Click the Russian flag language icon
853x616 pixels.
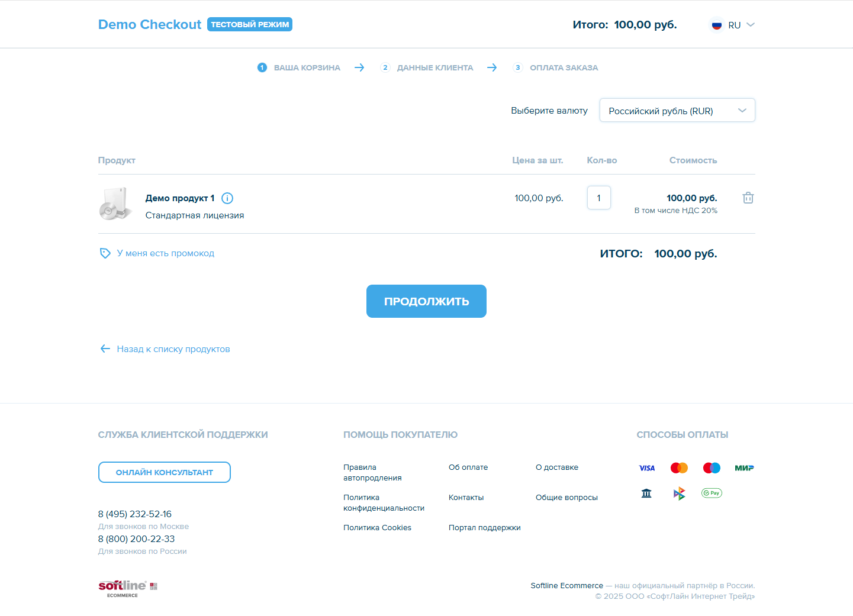[x=716, y=25]
